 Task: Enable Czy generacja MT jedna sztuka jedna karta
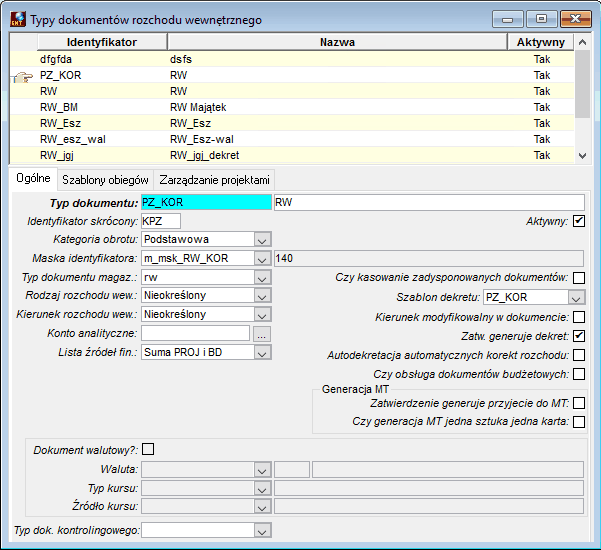coord(579,422)
